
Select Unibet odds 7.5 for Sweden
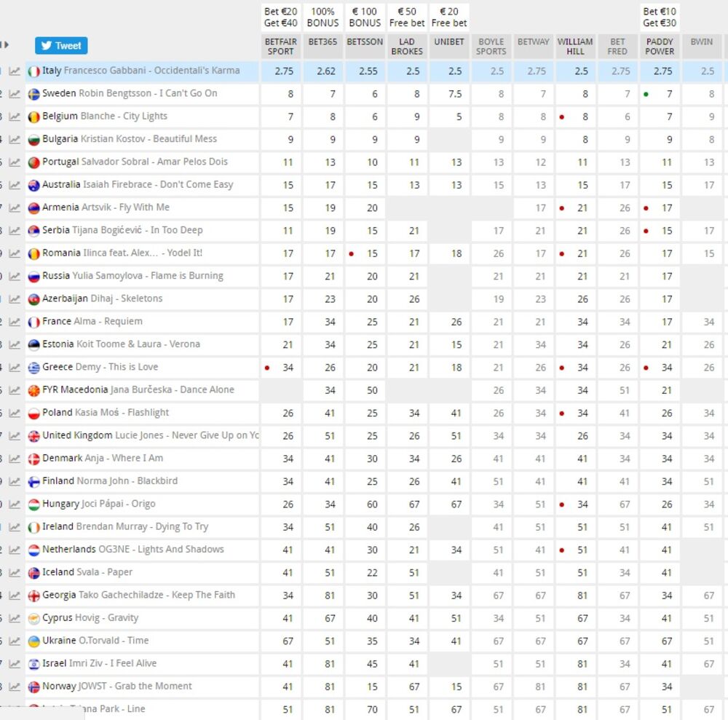(x=449, y=94)
